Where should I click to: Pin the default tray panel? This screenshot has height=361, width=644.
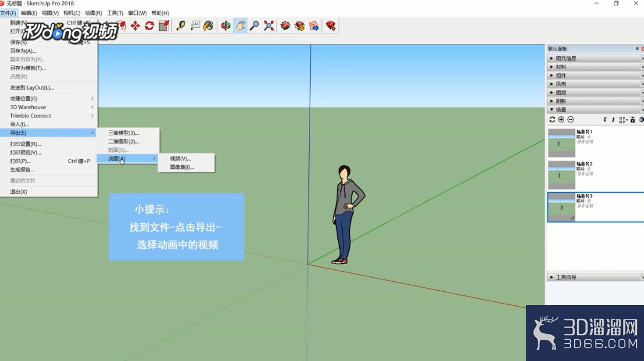637,48
